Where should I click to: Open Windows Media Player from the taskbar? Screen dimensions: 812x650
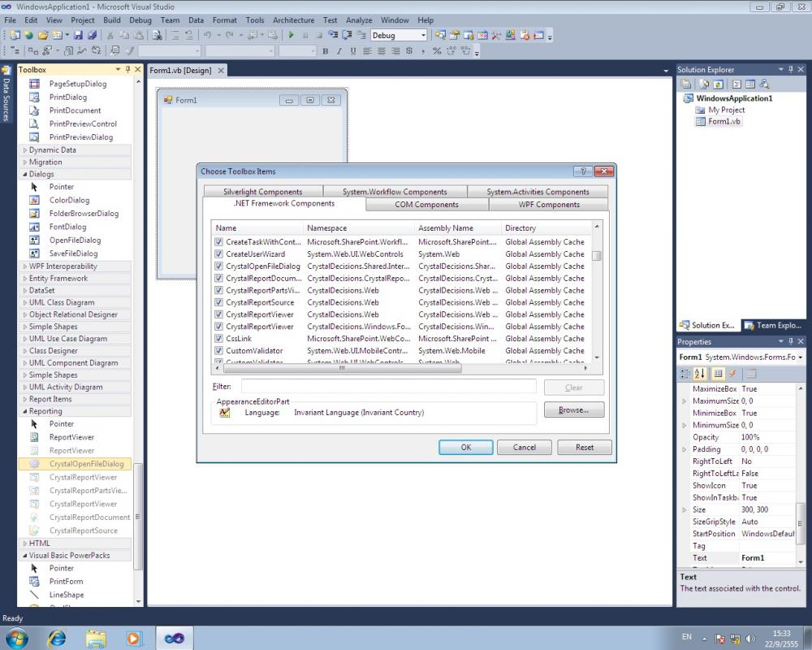point(134,638)
